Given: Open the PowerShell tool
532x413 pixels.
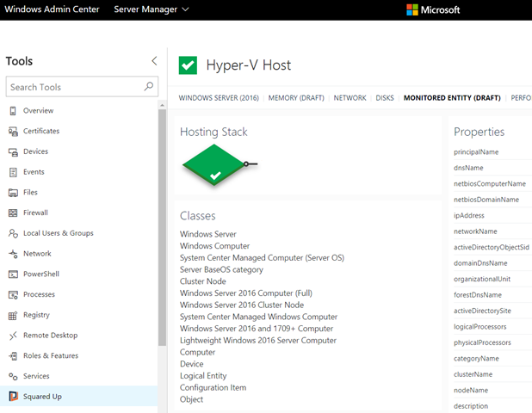Looking at the screenshot, I should (78, 274).
